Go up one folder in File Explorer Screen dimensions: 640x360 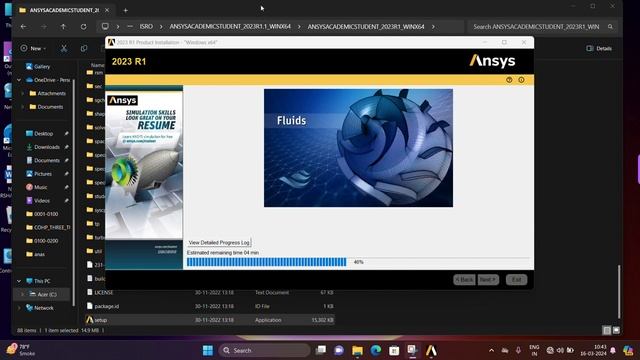click(x=63, y=27)
